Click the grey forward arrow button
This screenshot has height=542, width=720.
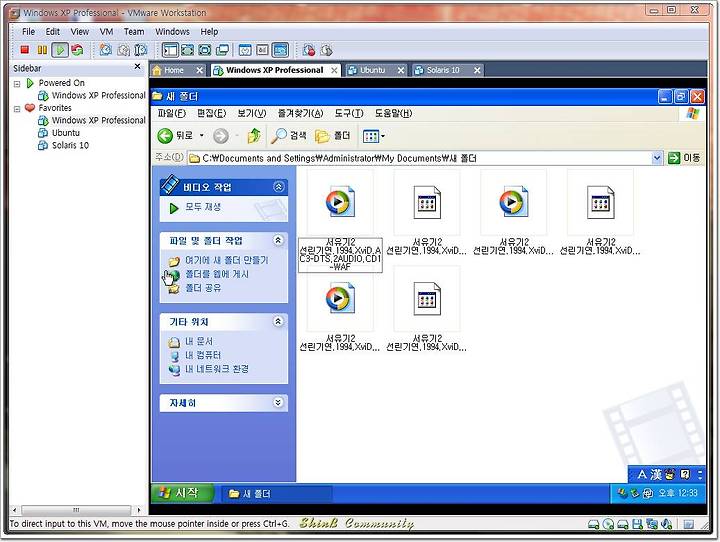point(221,136)
